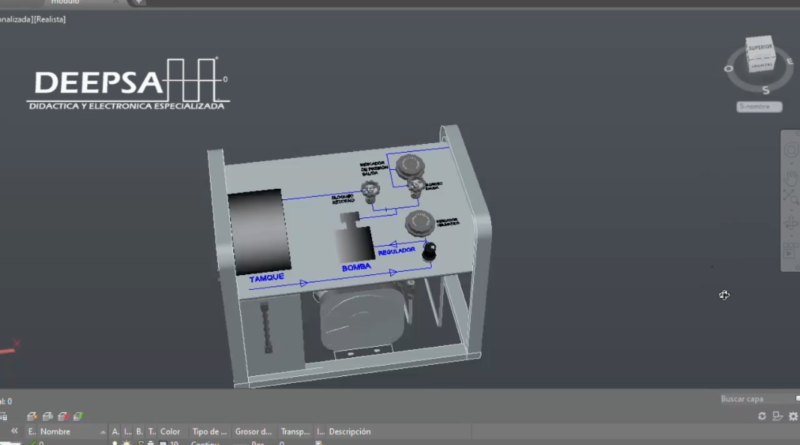Sort layers by Nombre column header

coord(55,432)
